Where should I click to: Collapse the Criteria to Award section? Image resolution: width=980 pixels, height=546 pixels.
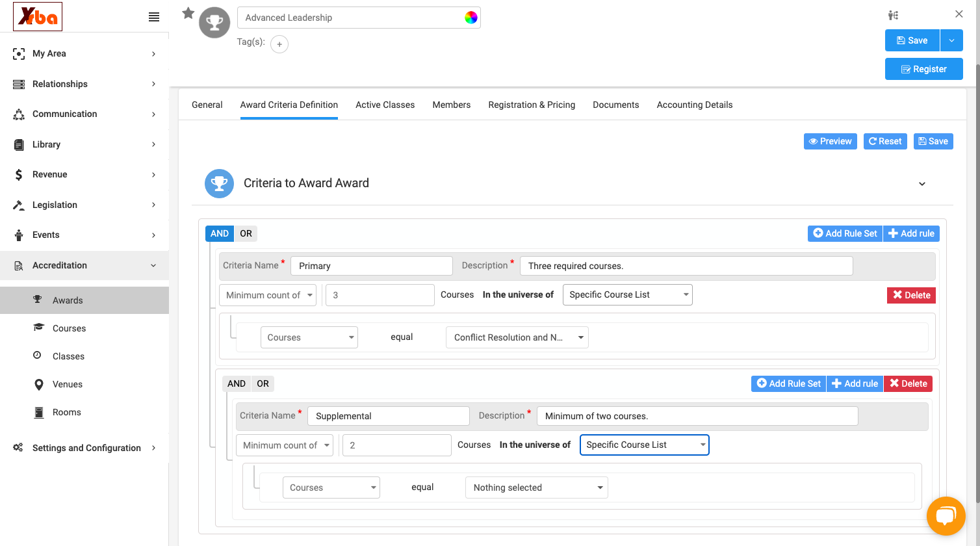click(x=922, y=184)
